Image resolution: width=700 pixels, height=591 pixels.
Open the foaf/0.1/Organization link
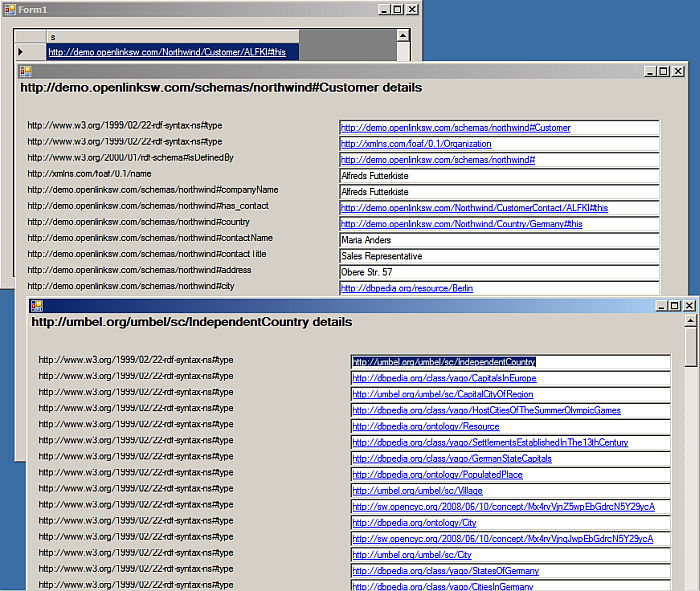pyautogui.click(x=416, y=144)
